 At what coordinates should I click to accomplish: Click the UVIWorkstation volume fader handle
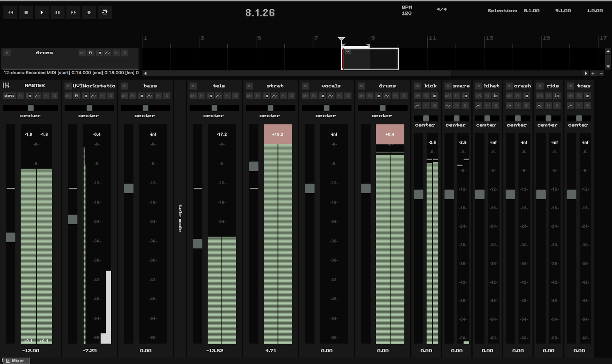73,219
